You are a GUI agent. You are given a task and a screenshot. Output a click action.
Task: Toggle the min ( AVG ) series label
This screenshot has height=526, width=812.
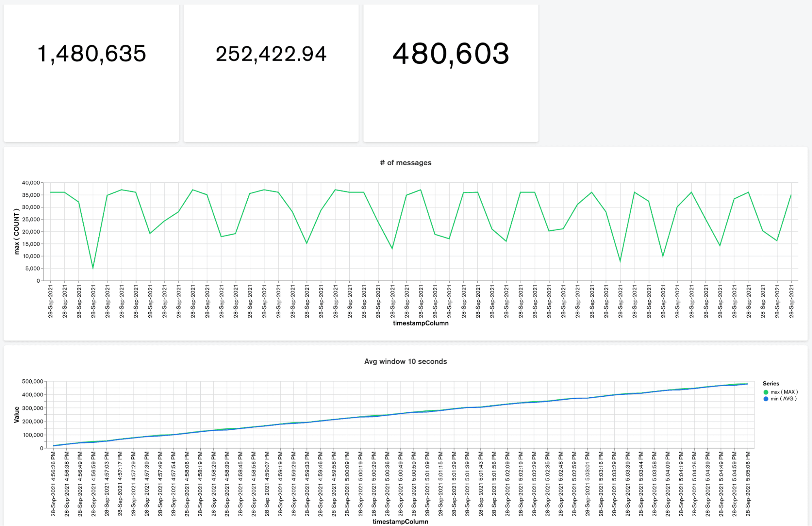(x=784, y=399)
